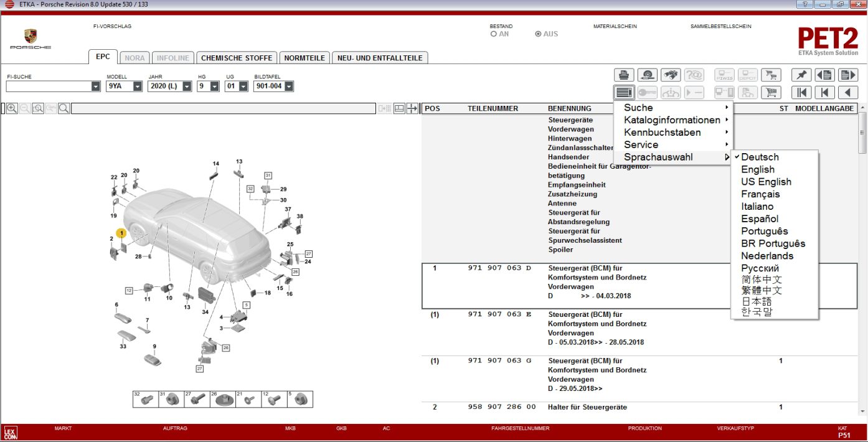Image resolution: width=868 pixels, height=442 pixels.
Task: Click the MIWIS computer icon
Action: click(x=725, y=75)
